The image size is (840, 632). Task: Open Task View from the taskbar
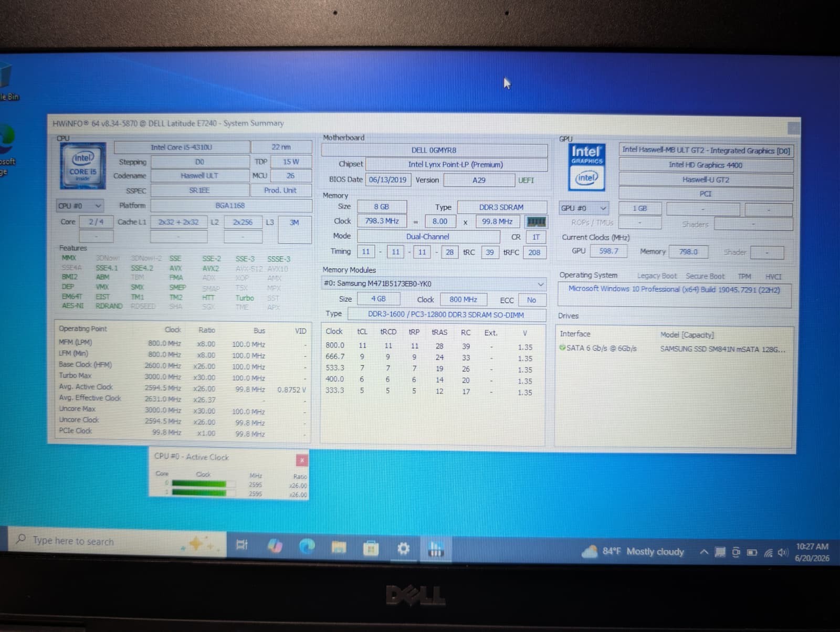pos(241,545)
